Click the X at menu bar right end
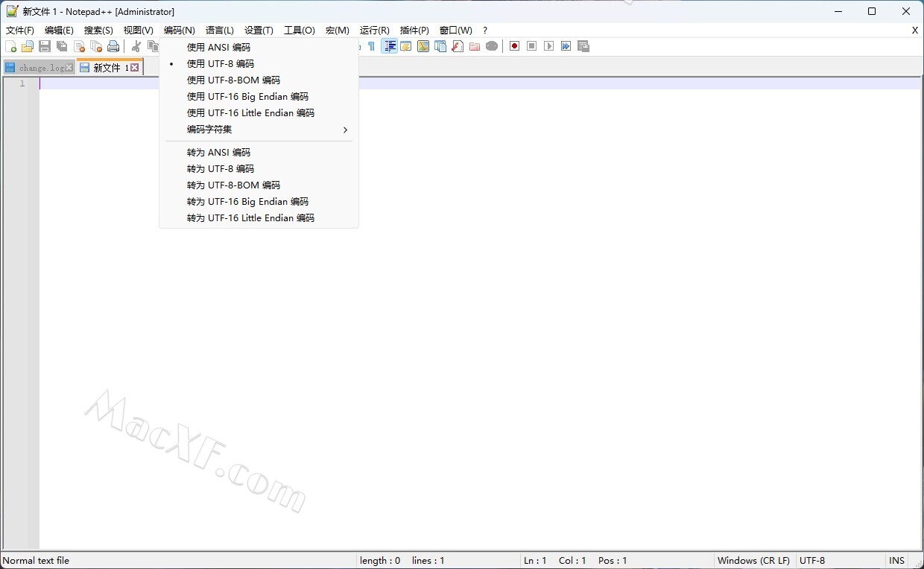This screenshot has width=924, height=569. coord(915,31)
